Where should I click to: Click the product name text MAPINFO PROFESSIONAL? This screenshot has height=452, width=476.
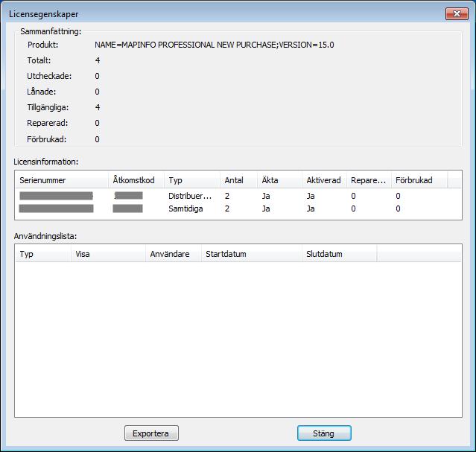point(168,45)
